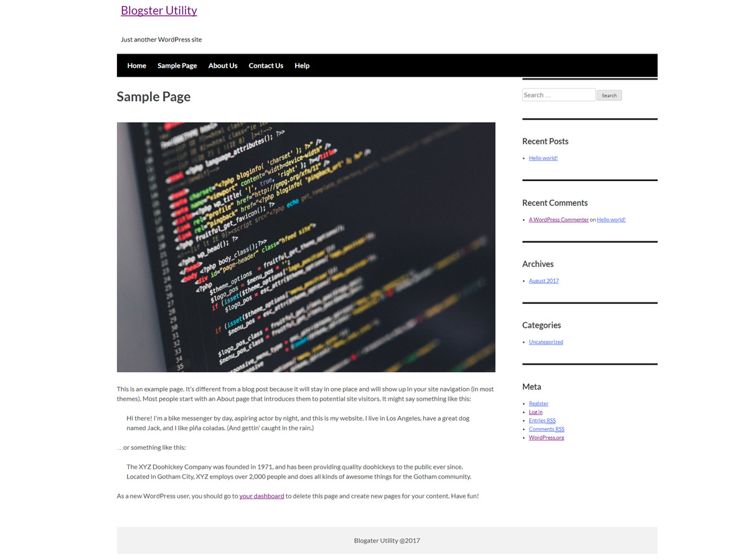Open the Sample Page menu item
This screenshot has width=747, height=560.
click(177, 65)
